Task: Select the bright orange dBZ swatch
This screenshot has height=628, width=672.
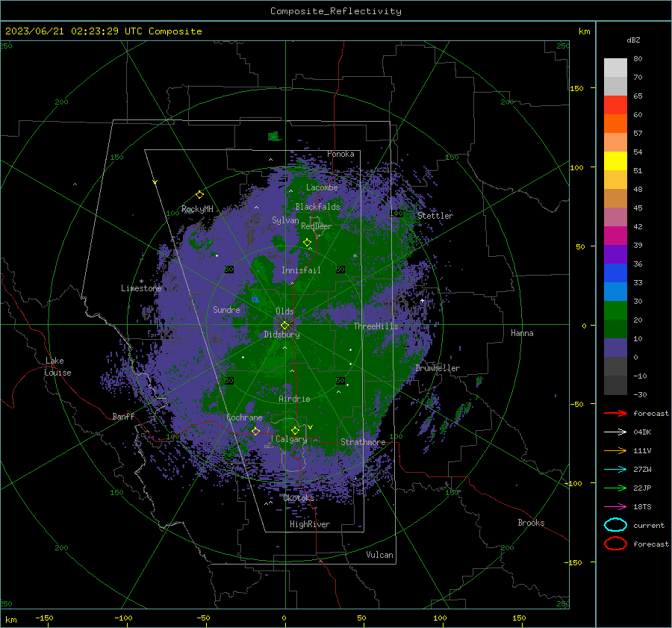Action: (615, 124)
